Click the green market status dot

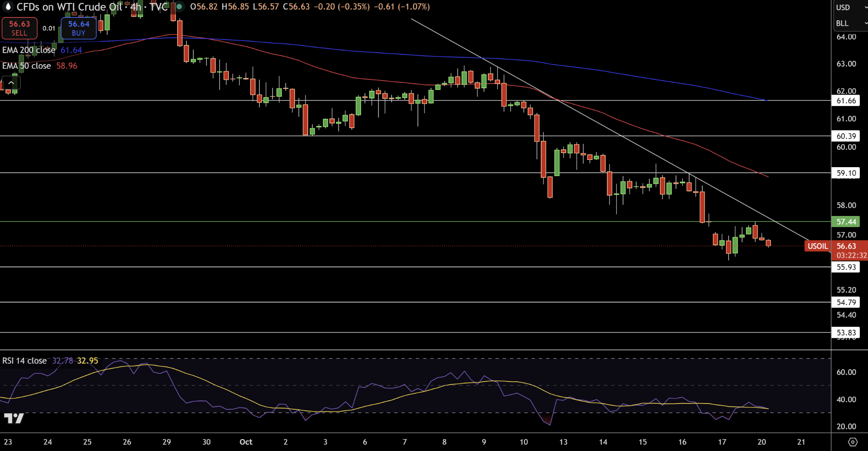tap(179, 7)
